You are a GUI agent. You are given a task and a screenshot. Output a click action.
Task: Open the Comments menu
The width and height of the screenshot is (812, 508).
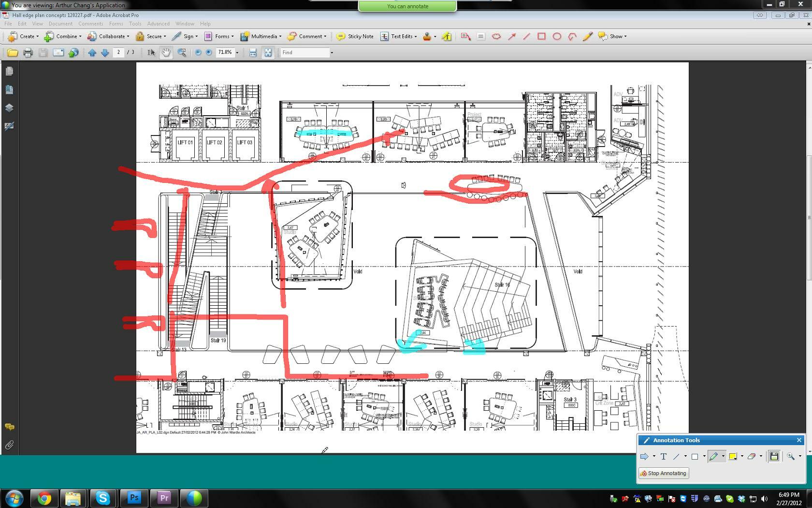point(91,24)
